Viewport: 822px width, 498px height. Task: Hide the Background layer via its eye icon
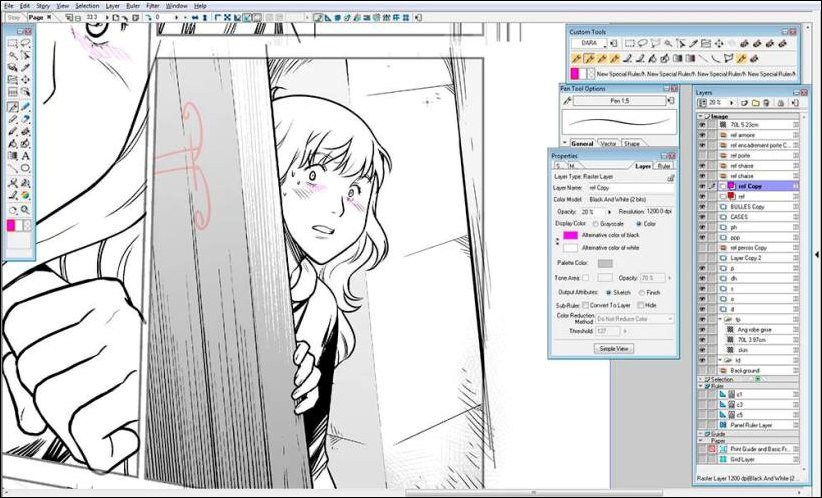click(702, 370)
